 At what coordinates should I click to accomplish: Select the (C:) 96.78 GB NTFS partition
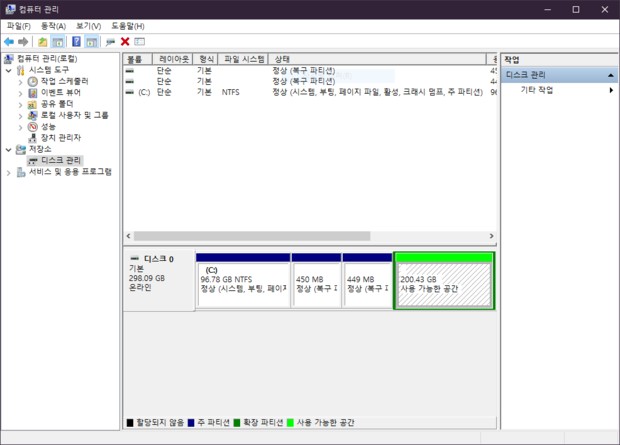(243, 281)
